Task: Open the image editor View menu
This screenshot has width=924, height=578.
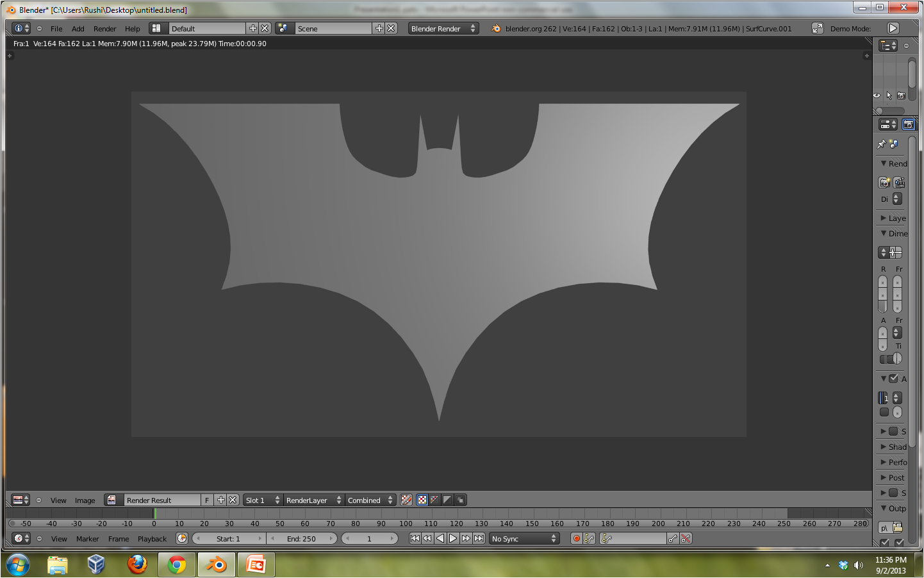Action: (x=58, y=500)
